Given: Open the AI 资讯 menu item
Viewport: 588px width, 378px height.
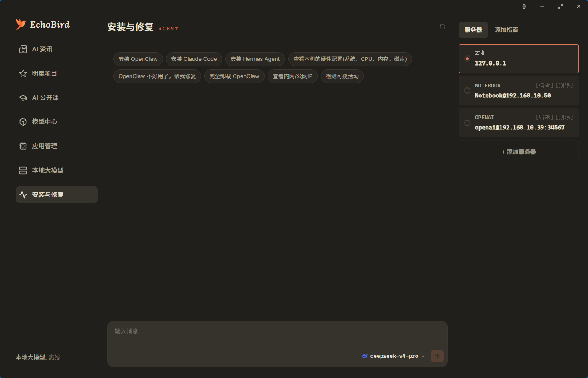Looking at the screenshot, I should pyautogui.click(x=57, y=49).
